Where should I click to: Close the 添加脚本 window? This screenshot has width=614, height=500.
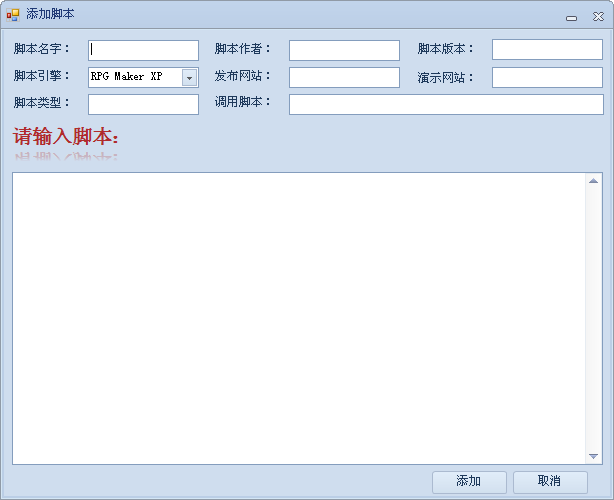[x=598, y=17]
